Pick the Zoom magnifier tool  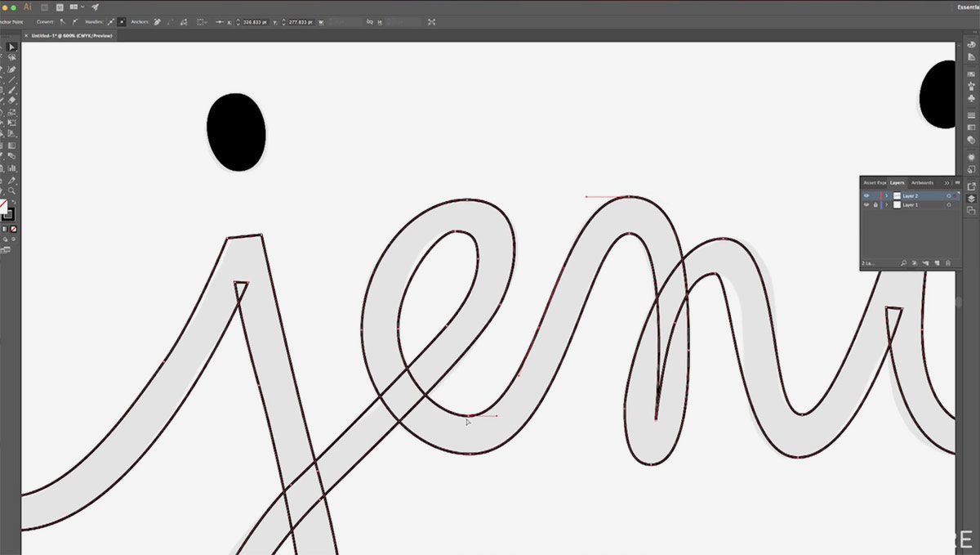pyautogui.click(x=12, y=191)
